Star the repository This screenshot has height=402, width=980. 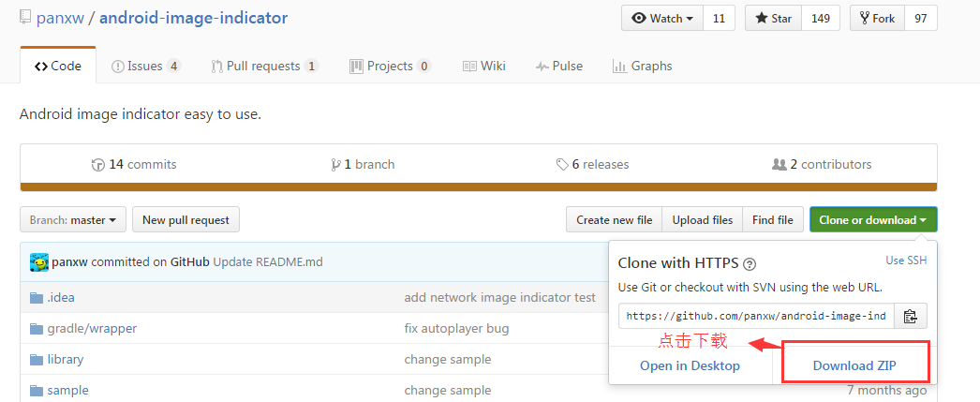click(x=773, y=19)
